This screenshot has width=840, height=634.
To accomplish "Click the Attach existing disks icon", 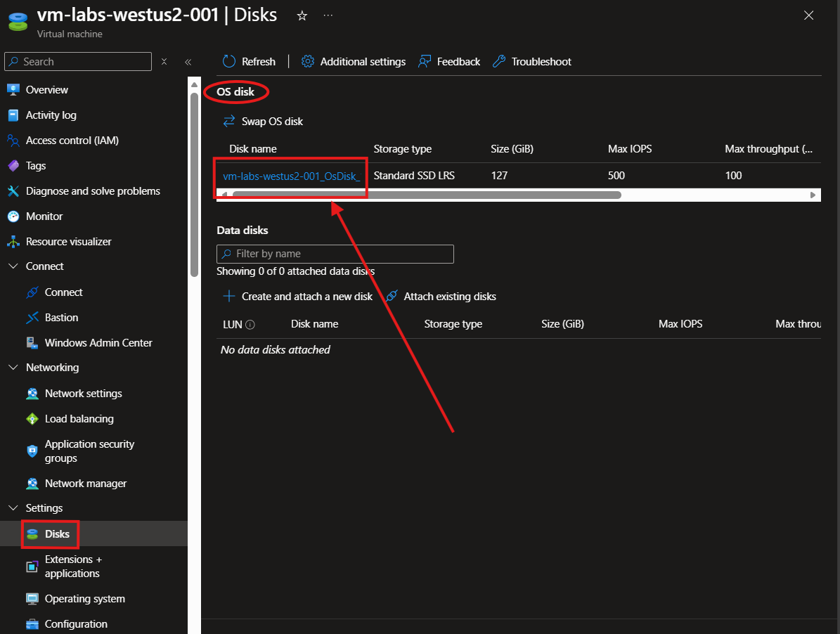I will click(392, 297).
